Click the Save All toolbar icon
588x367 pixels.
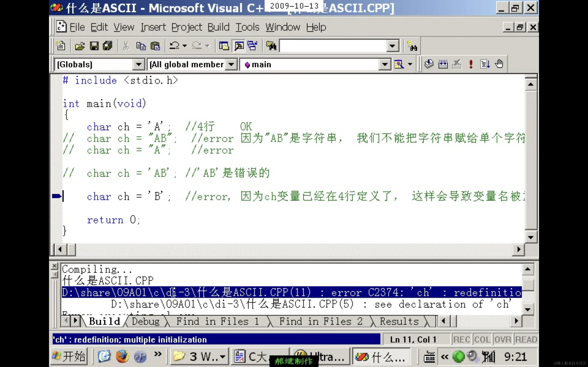coord(107,46)
